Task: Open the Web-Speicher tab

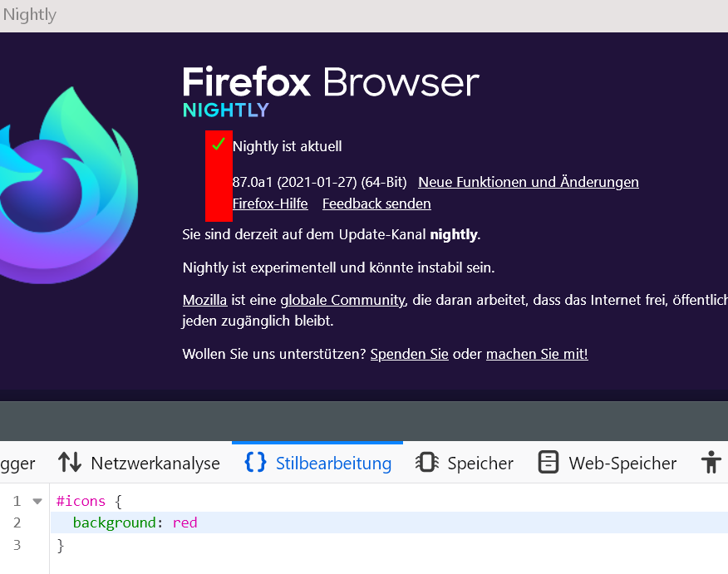Action: 607,463
